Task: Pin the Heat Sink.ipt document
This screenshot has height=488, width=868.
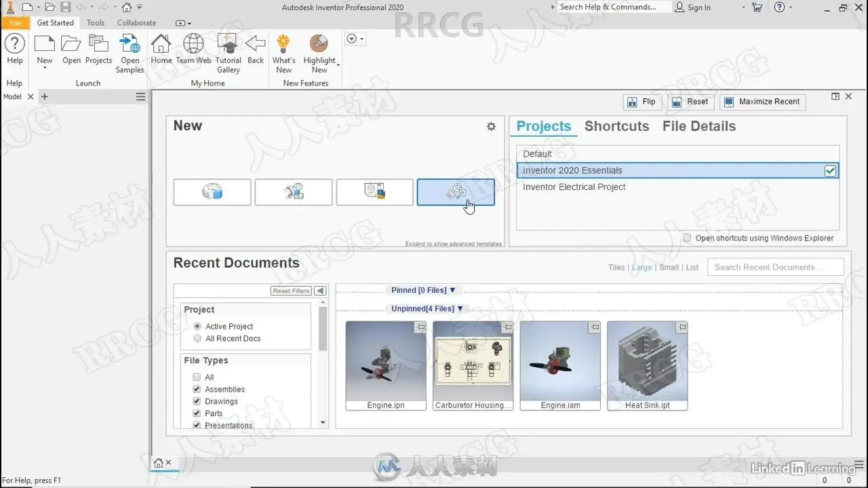Action: 682,327
